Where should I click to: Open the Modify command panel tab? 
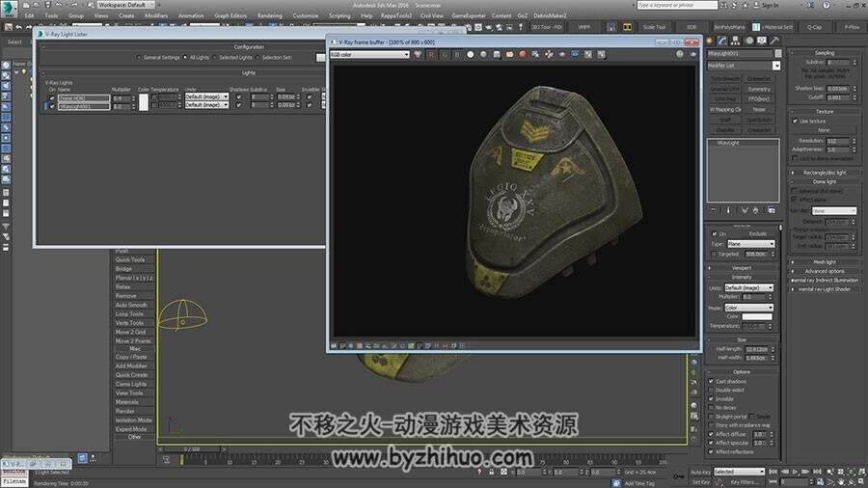[x=721, y=41]
